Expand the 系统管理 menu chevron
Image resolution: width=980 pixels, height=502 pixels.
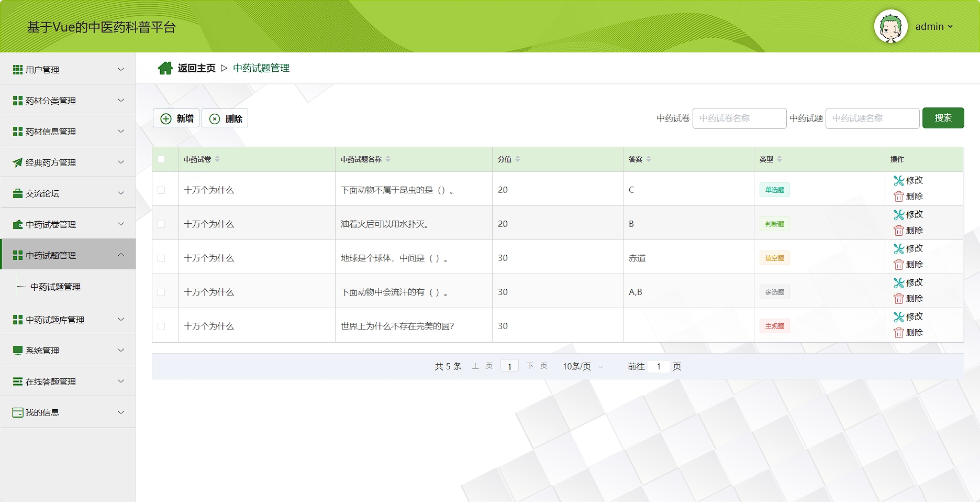click(x=121, y=350)
